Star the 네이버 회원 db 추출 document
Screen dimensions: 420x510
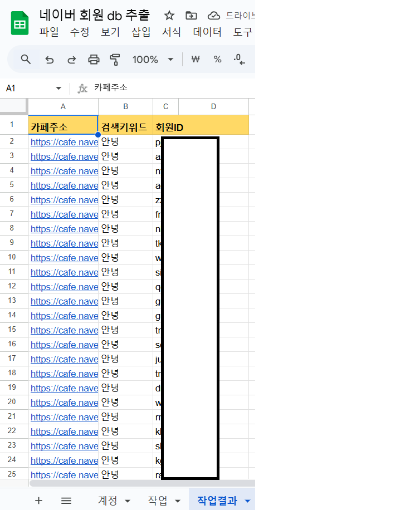[169, 15]
